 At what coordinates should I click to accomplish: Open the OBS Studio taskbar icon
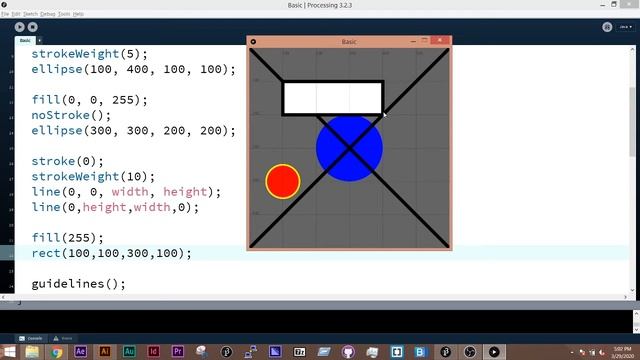click(x=470, y=352)
